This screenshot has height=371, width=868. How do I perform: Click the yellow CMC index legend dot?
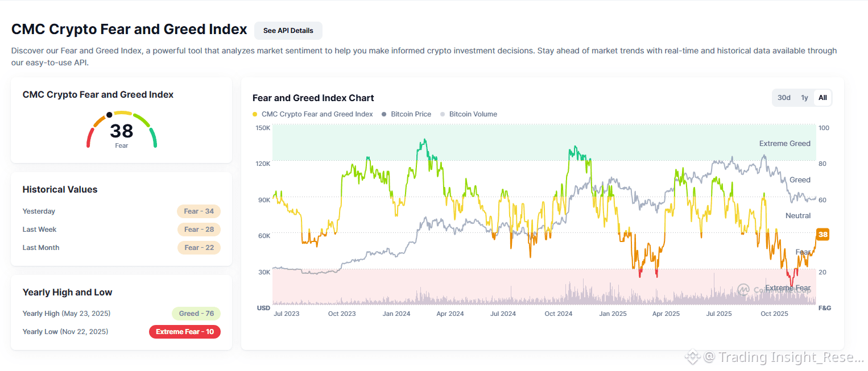tap(255, 114)
